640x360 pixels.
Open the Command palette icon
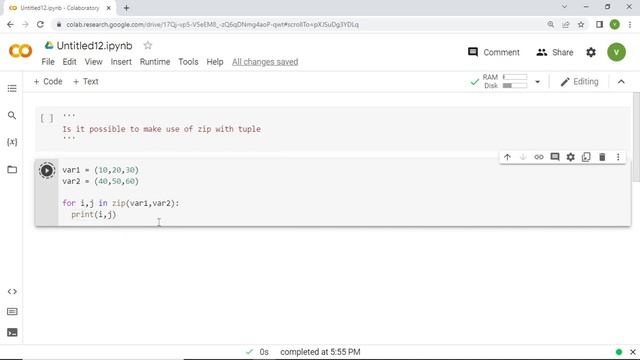[x=12, y=312]
